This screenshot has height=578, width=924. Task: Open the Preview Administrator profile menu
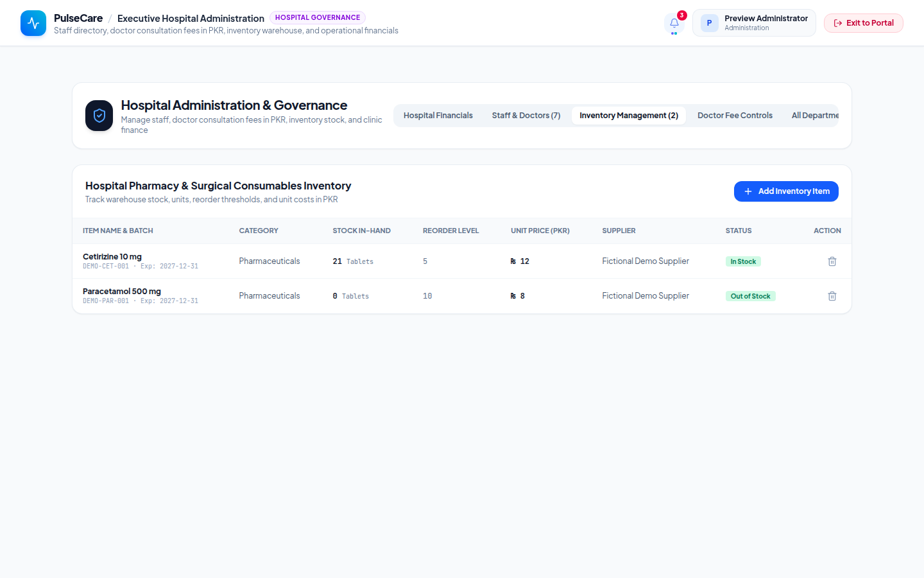[x=754, y=23]
